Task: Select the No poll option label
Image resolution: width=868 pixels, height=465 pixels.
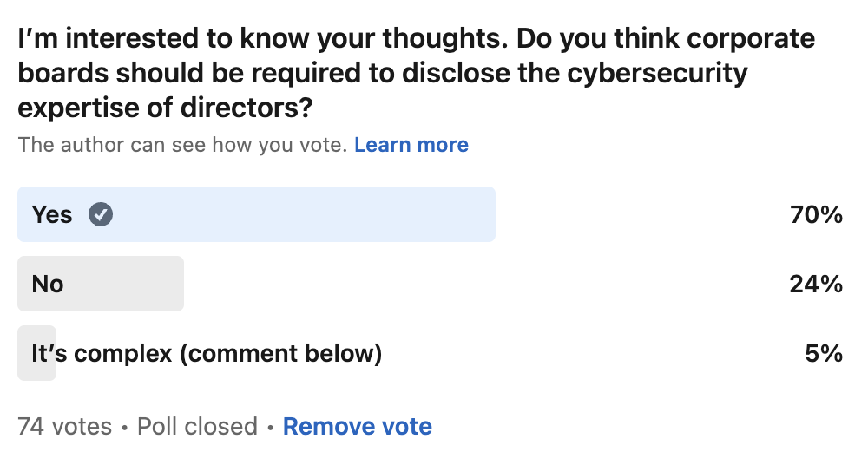Action: [x=48, y=284]
